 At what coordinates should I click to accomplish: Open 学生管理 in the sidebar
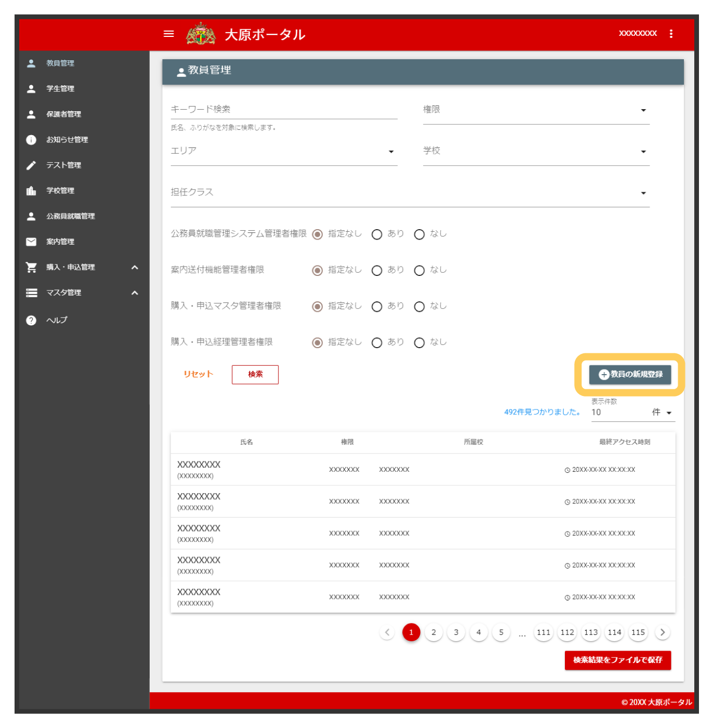click(60, 89)
